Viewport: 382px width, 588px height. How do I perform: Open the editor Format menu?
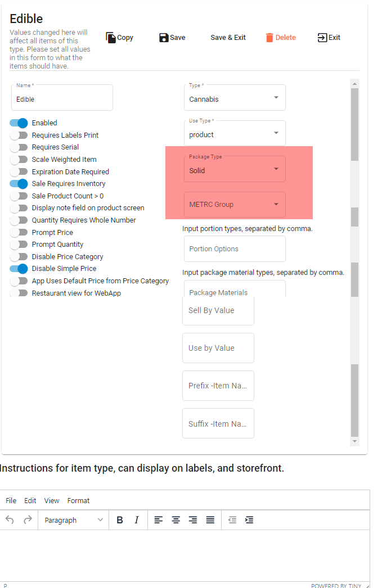(x=78, y=501)
